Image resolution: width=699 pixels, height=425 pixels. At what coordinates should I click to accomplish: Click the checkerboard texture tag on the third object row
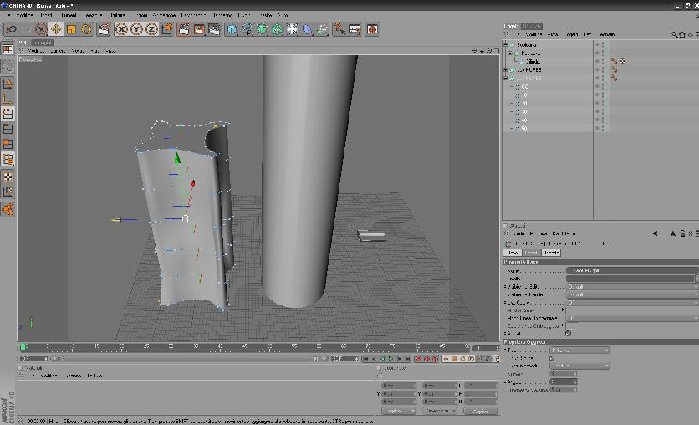[x=622, y=61]
